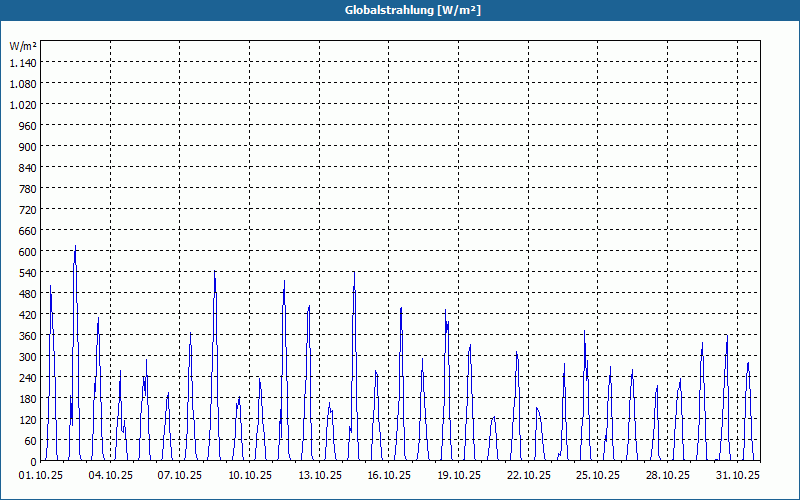This screenshot has height=500, width=800.
Task: Click the 360 y-axis value
Action: coord(27,336)
